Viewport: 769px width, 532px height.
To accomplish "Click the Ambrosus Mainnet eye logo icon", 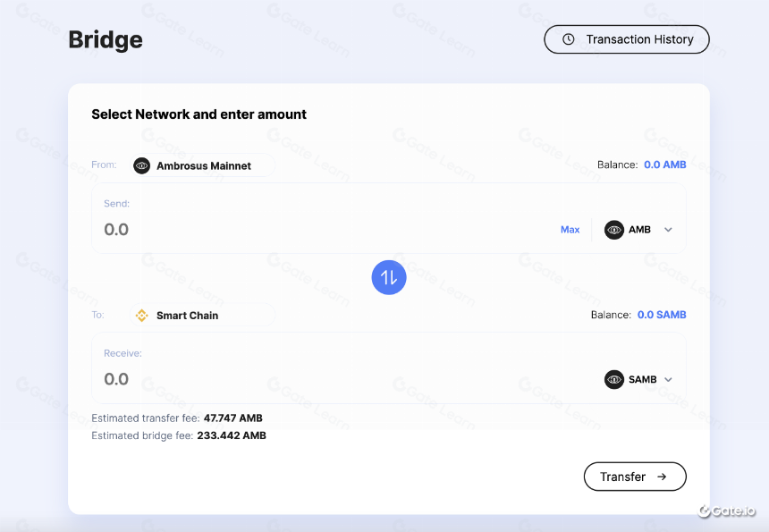I will pyautogui.click(x=142, y=165).
